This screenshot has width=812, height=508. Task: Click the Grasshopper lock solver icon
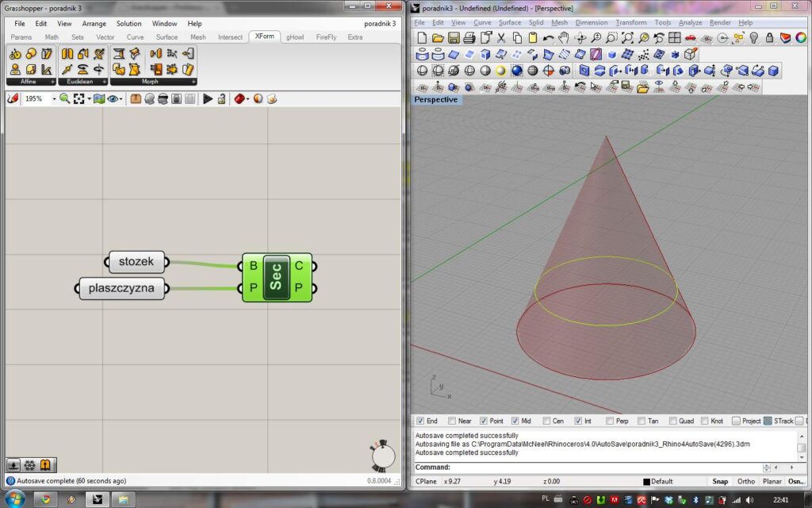[222, 98]
